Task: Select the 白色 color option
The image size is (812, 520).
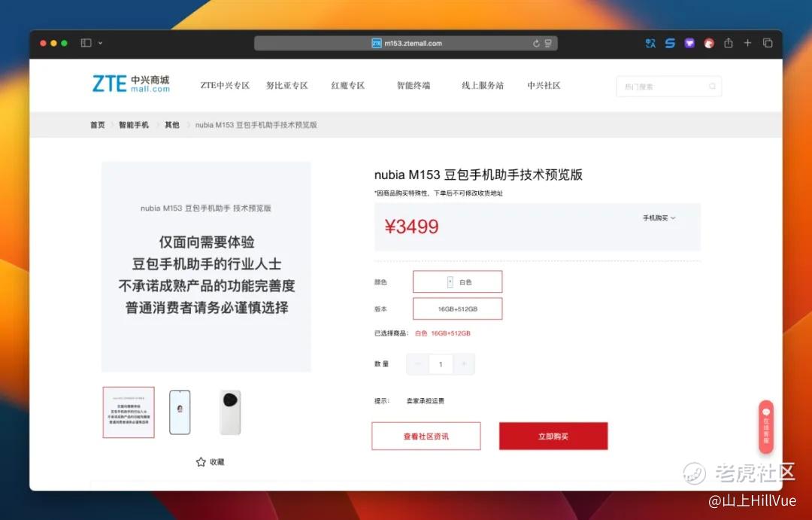Action: point(457,282)
